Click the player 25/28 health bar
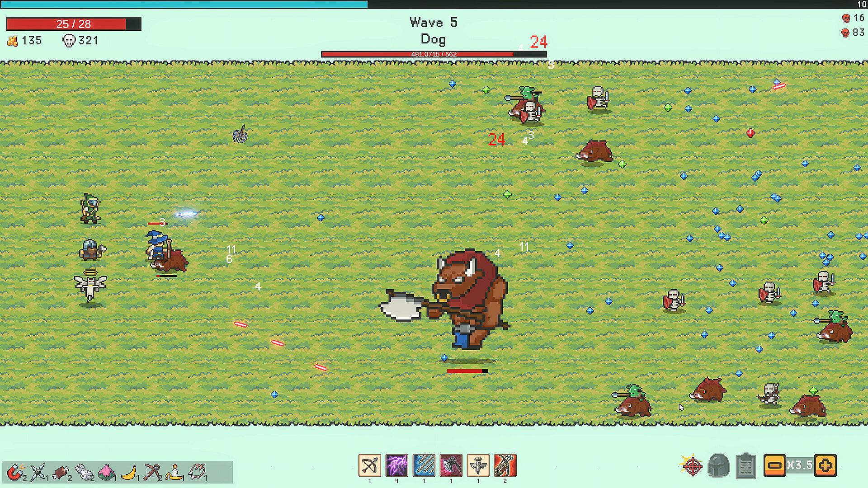 pos(73,24)
